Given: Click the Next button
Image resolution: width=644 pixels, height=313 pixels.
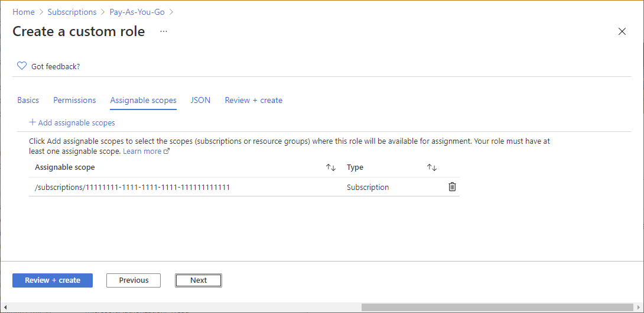Looking at the screenshot, I should pyautogui.click(x=199, y=280).
